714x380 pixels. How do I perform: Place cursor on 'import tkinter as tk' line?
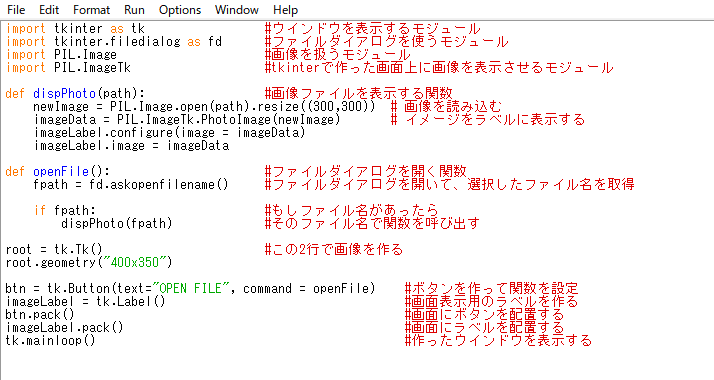click(75, 29)
